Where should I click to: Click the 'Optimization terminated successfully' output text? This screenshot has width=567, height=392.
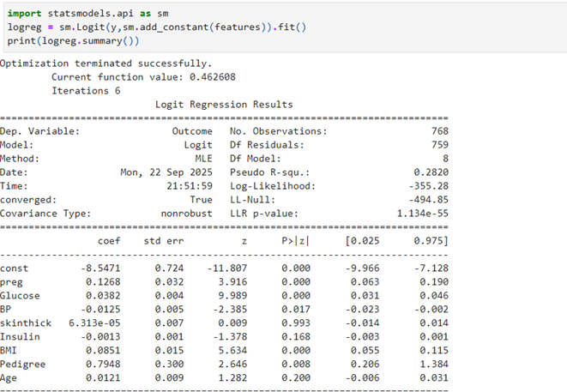[x=106, y=63]
